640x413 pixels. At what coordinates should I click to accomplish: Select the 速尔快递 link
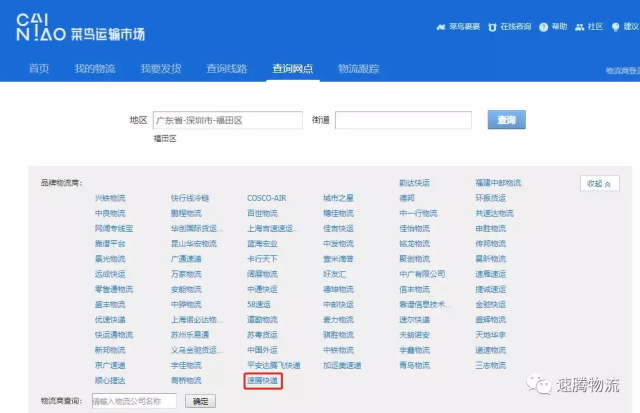coord(414,320)
